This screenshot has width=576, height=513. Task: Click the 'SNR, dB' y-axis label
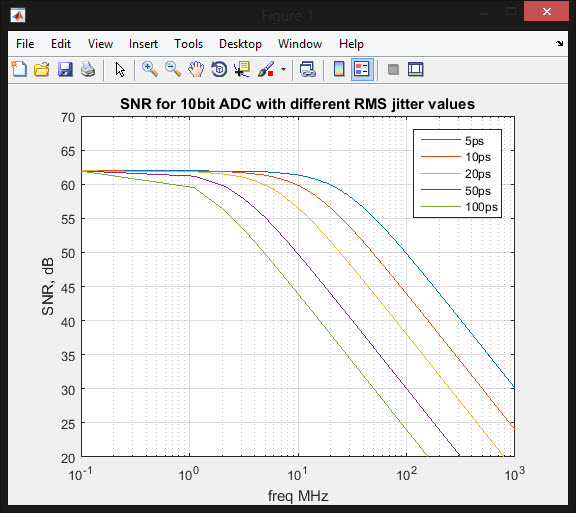(x=48, y=286)
